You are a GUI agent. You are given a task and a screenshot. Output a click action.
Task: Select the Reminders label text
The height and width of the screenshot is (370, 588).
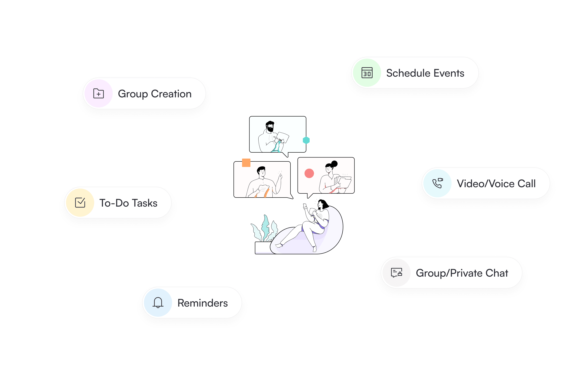pos(202,303)
